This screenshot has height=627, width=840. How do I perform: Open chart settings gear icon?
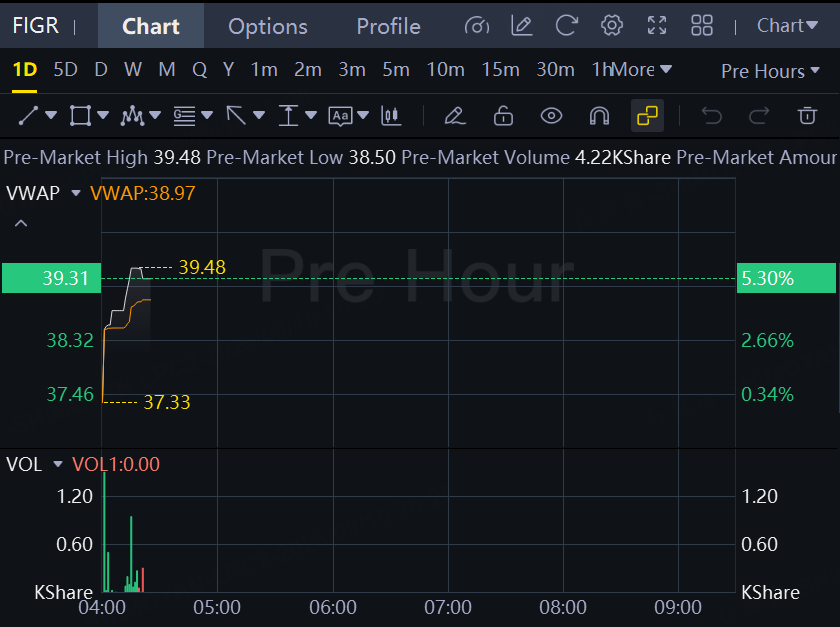(611, 26)
